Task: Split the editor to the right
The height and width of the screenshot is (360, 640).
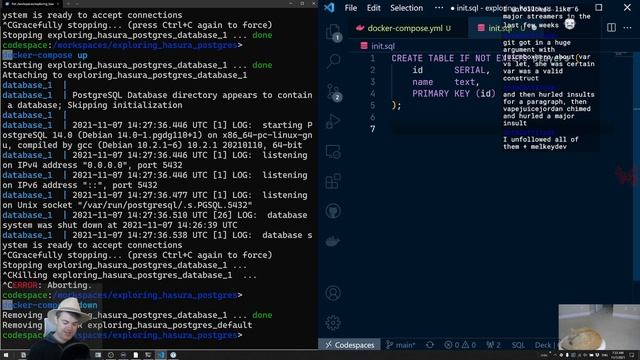Action: point(611,28)
